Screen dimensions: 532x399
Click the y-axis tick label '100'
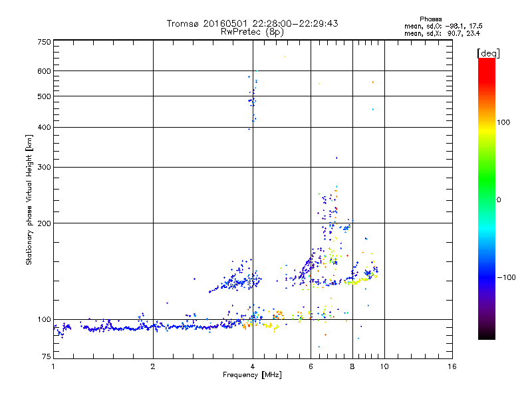(x=44, y=320)
